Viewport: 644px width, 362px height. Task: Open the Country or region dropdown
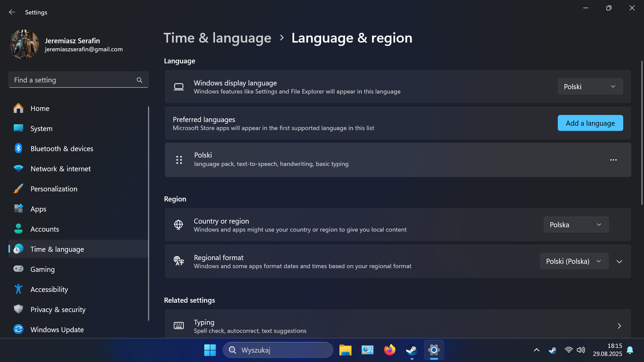click(x=576, y=225)
